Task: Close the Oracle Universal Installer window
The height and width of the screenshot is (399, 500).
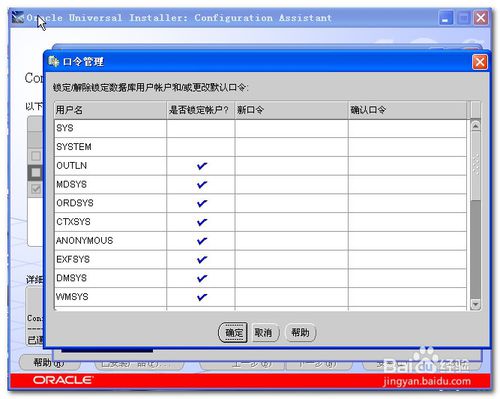Action: tap(480, 18)
